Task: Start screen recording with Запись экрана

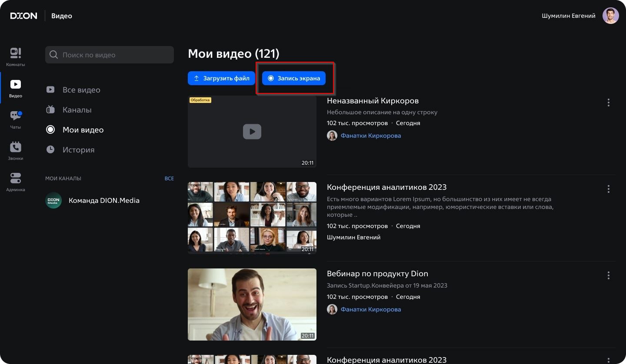Action: [x=294, y=78]
